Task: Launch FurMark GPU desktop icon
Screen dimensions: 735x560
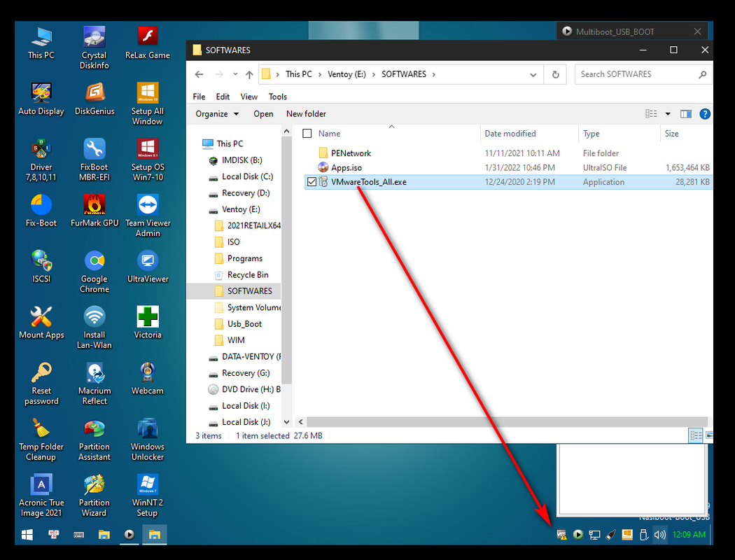Action: [x=94, y=211]
